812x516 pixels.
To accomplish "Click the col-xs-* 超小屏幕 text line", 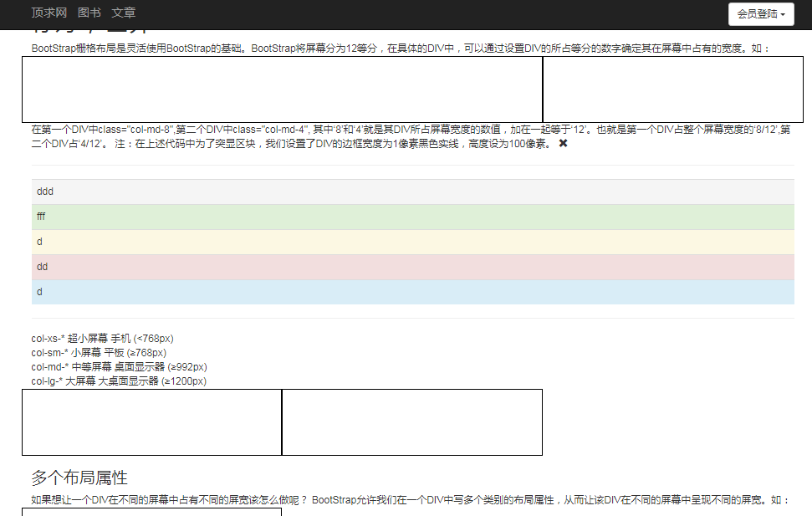I will point(102,339).
